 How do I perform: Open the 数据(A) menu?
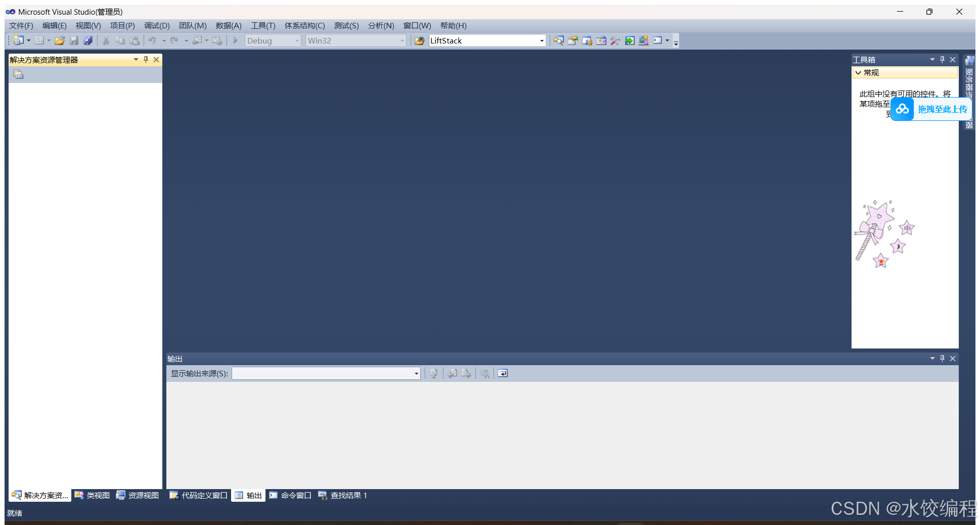click(x=229, y=26)
